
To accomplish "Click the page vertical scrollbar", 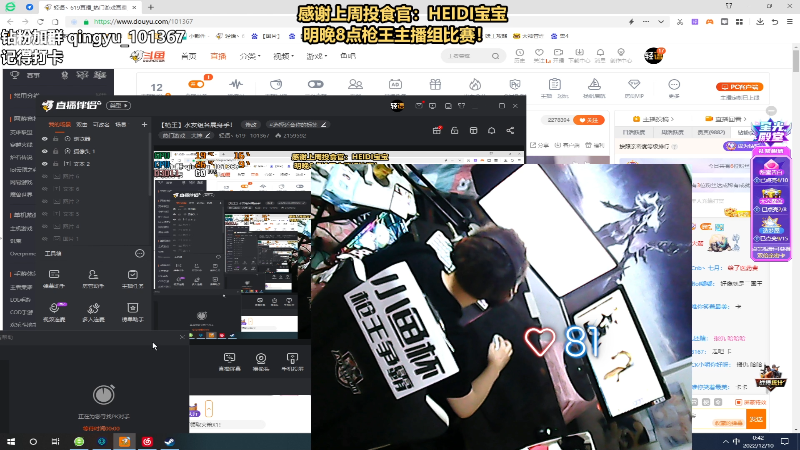I will point(796,61).
